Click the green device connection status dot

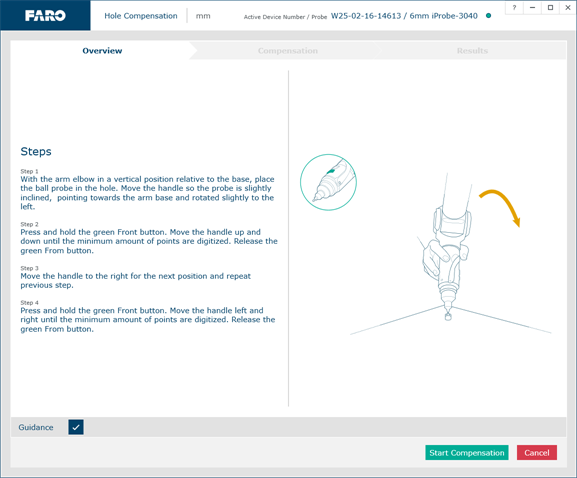point(488,16)
